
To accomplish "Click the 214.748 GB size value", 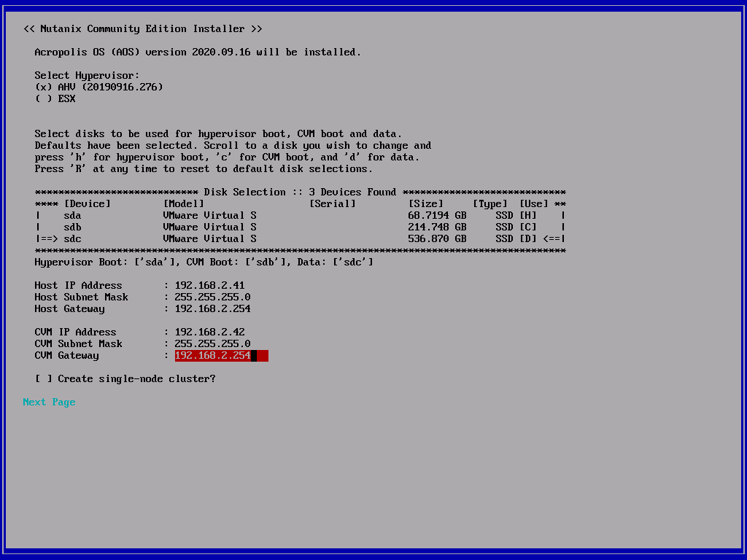I will pyautogui.click(x=437, y=227).
